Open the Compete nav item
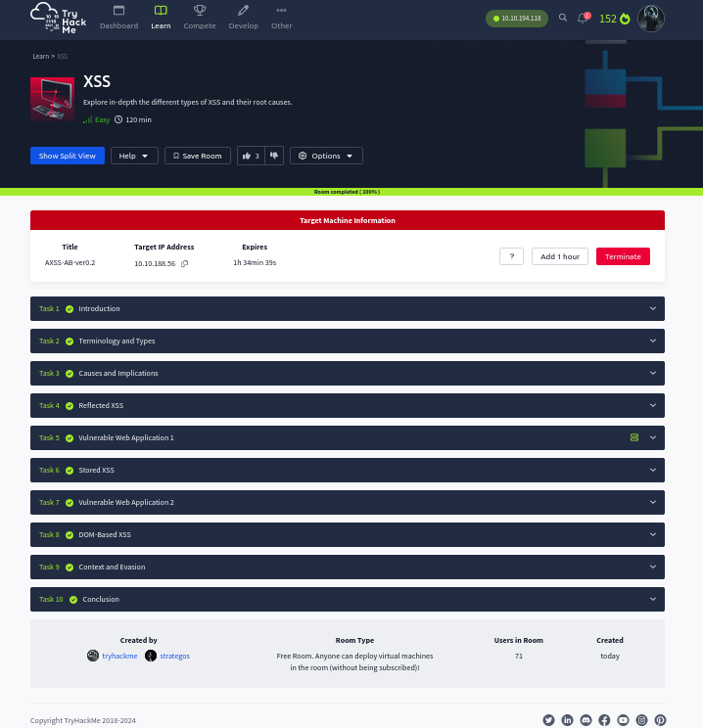Viewport: 703px width, 728px height. coord(200,18)
